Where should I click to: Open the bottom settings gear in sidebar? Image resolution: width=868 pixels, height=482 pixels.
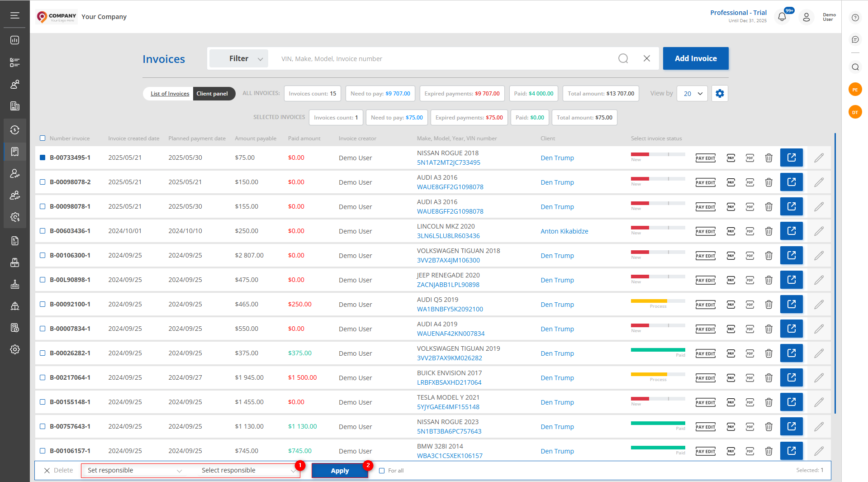tap(15, 349)
